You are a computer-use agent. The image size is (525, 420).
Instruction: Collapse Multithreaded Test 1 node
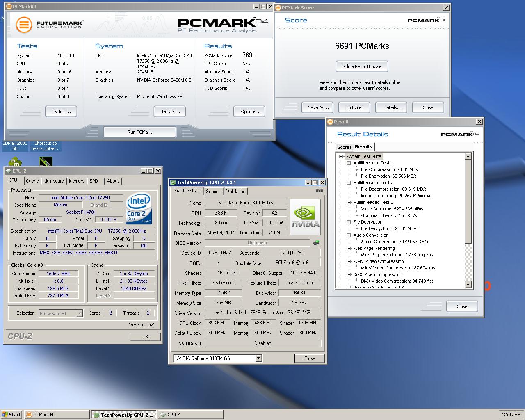pyautogui.click(x=349, y=163)
